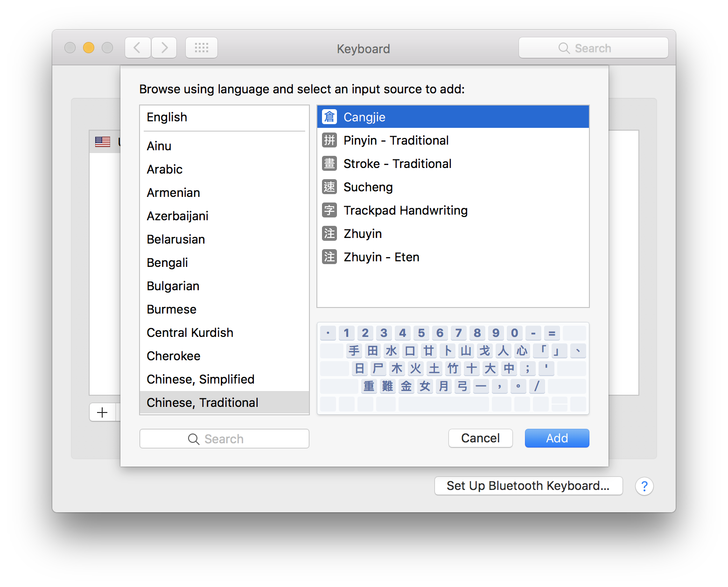Select the Zhuyin input source row
728x587 pixels.
click(x=363, y=234)
